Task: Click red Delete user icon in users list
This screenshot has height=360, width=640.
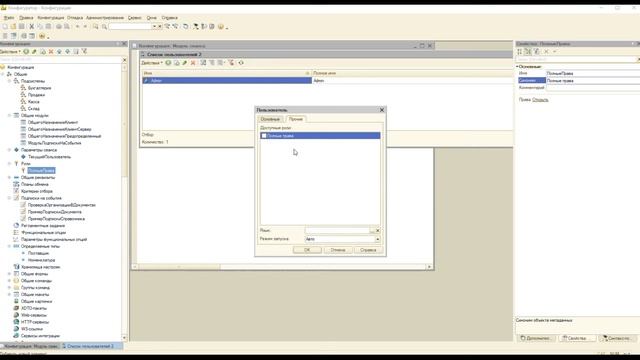Action: (x=193, y=63)
